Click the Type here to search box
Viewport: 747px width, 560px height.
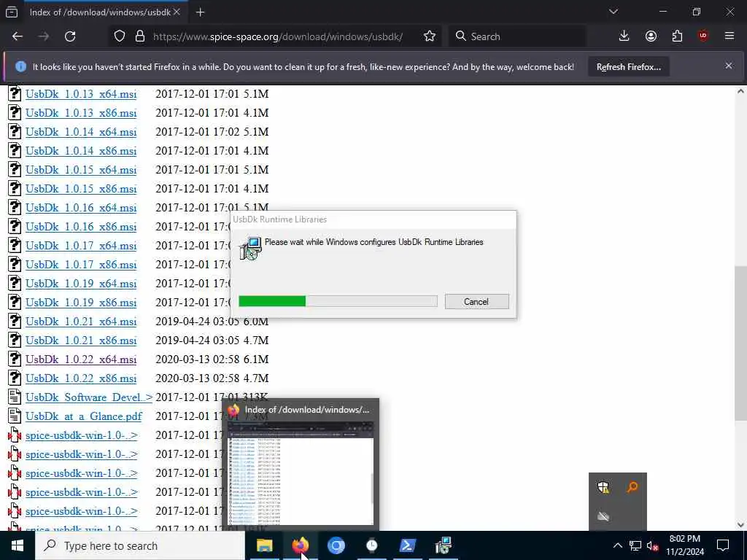point(141,545)
